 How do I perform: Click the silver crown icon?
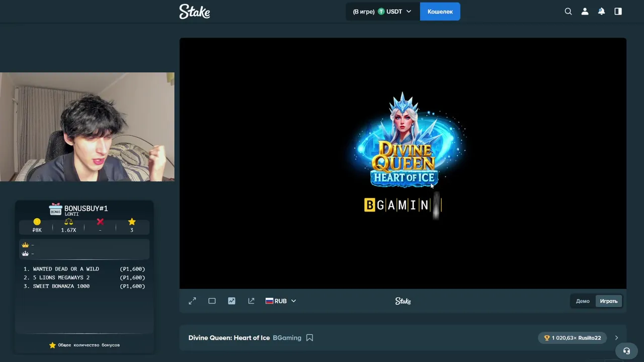25,253
